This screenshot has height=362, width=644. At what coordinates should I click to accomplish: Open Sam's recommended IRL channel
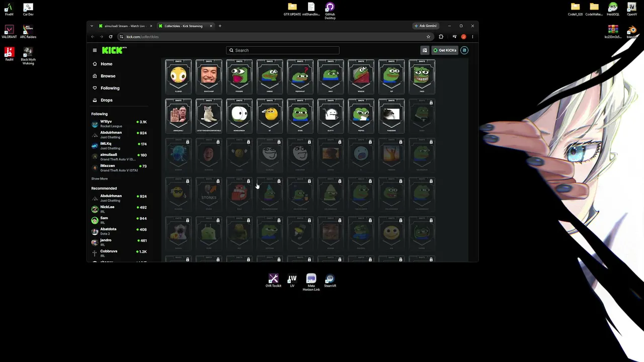point(119,220)
